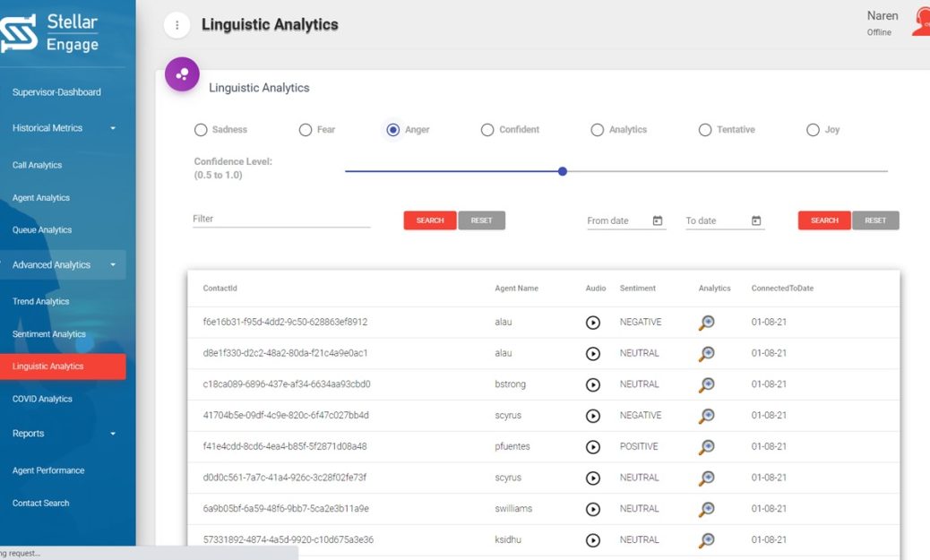Image resolution: width=930 pixels, height=560 pixels.
Task: Click the Filter text input field
Action: (x=281, y=219)
